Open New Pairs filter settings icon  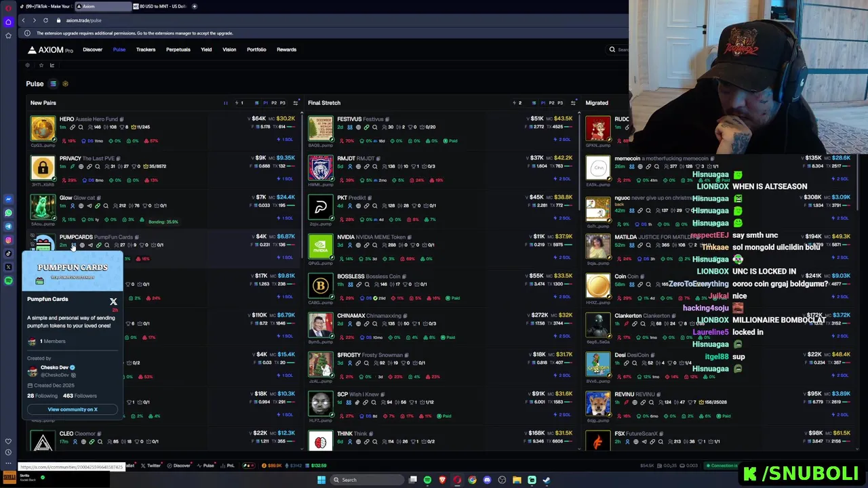(x=296, y=103)
